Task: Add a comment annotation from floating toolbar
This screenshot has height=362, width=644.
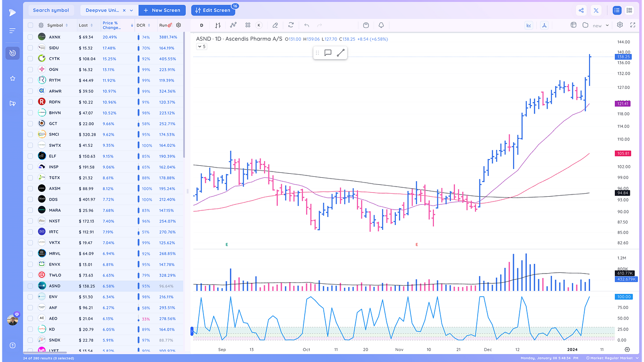Action: pos(328,53)
